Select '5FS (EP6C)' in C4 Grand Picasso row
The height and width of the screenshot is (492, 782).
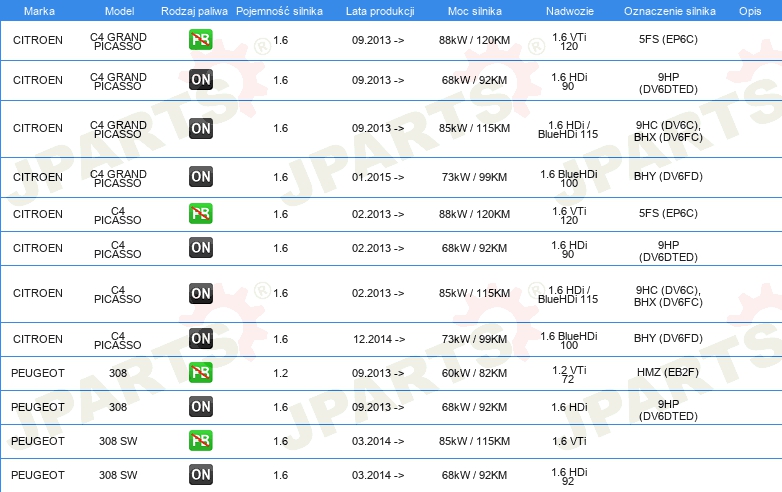[668, 39]
